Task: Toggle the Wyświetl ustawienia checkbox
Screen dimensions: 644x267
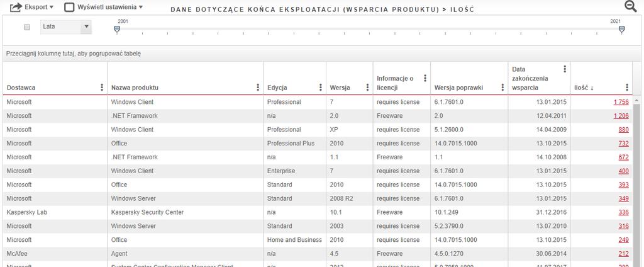Action: tap(69, 7)
